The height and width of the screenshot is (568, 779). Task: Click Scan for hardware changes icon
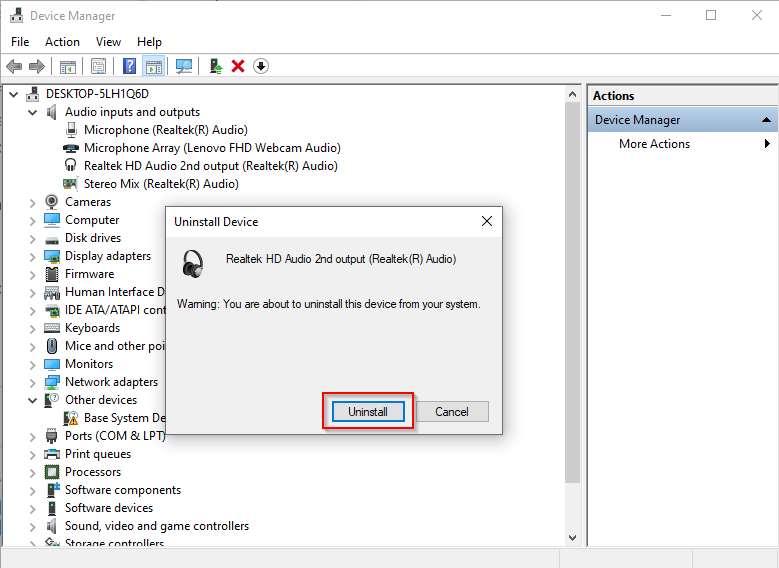pos(184,66)
